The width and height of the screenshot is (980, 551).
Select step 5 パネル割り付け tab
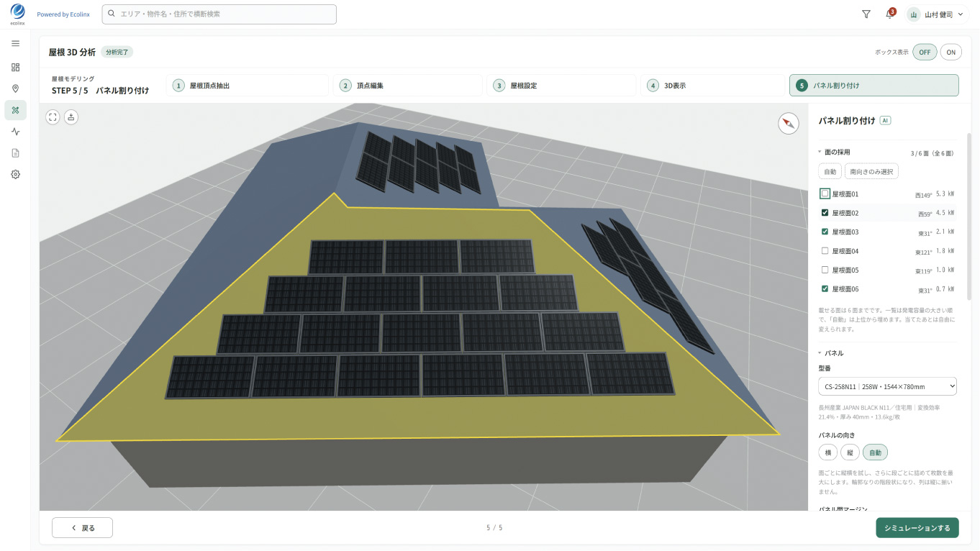click(874, 86)
